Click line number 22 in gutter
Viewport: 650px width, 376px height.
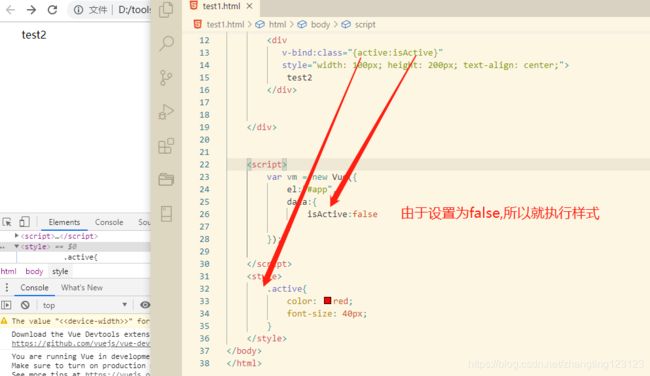[204, 165]
